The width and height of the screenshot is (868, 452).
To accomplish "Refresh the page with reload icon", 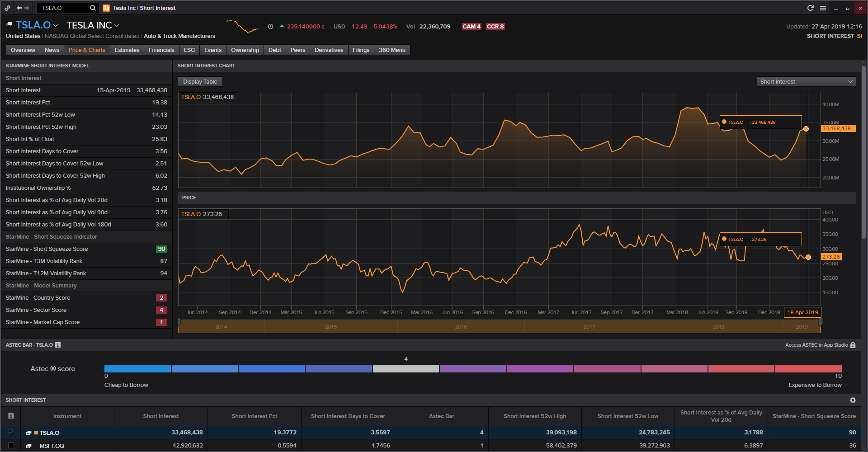I will point(810,8).
